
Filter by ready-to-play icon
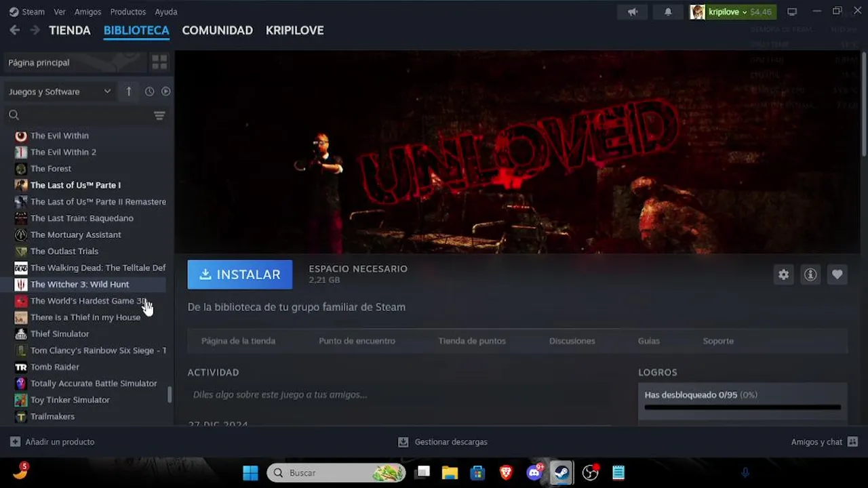(165, 91)
